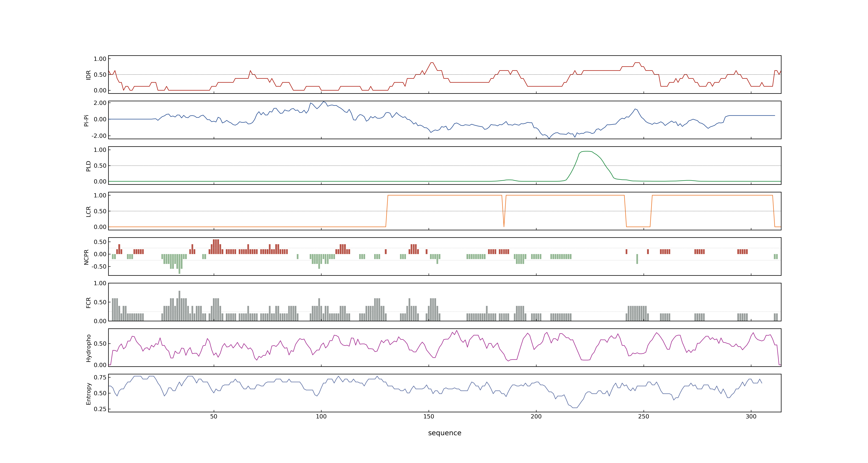This screenshot has width=868, height=463.
Task: Click the x-axis tick label 250
Action: pos(644,416)
